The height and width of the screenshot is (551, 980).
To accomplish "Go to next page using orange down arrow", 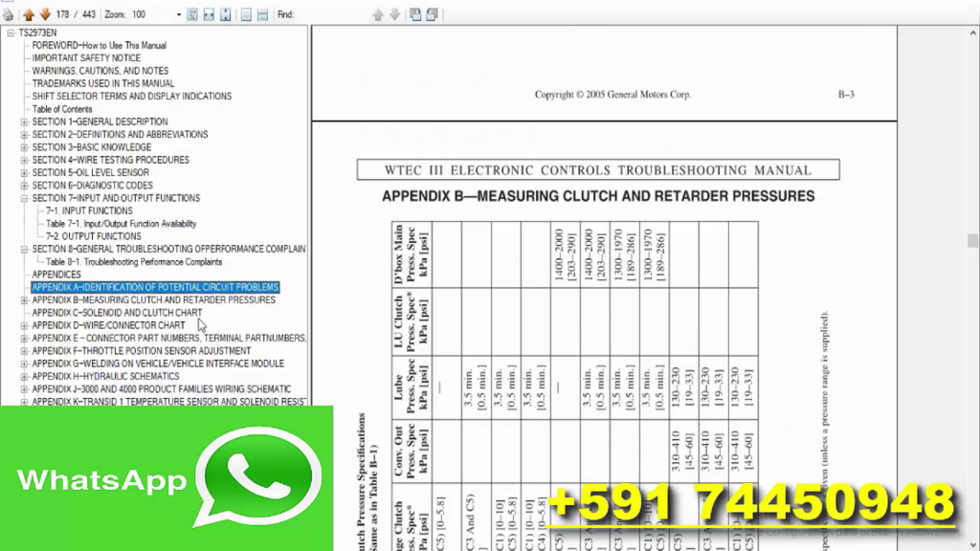I will click(x=45, y=13).
